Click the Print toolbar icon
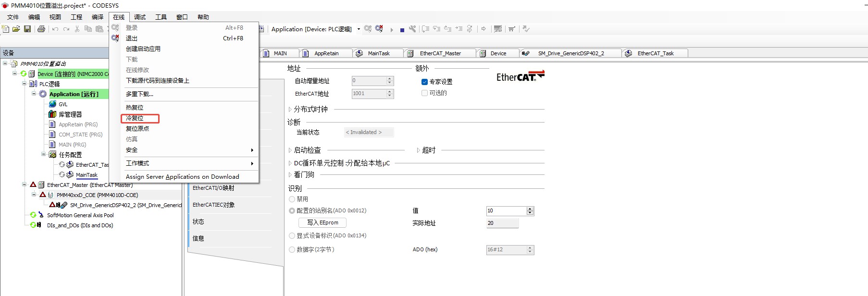Viewport: 868px width, 296px height. [x=41, y=29]
